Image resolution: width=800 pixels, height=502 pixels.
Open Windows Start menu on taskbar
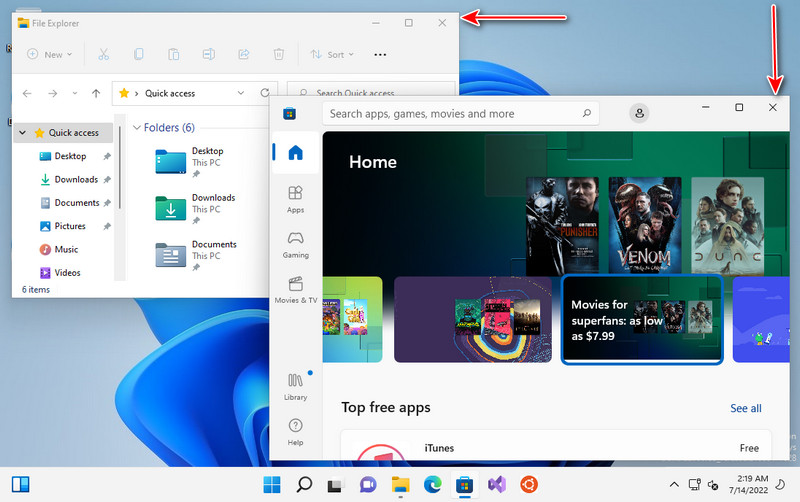(x=272, y=484)
